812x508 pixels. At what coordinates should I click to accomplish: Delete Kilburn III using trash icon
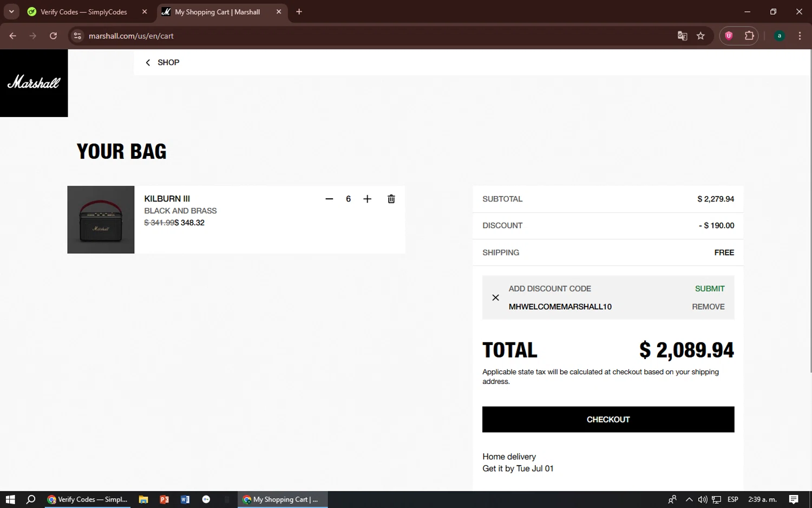(391, 199)
